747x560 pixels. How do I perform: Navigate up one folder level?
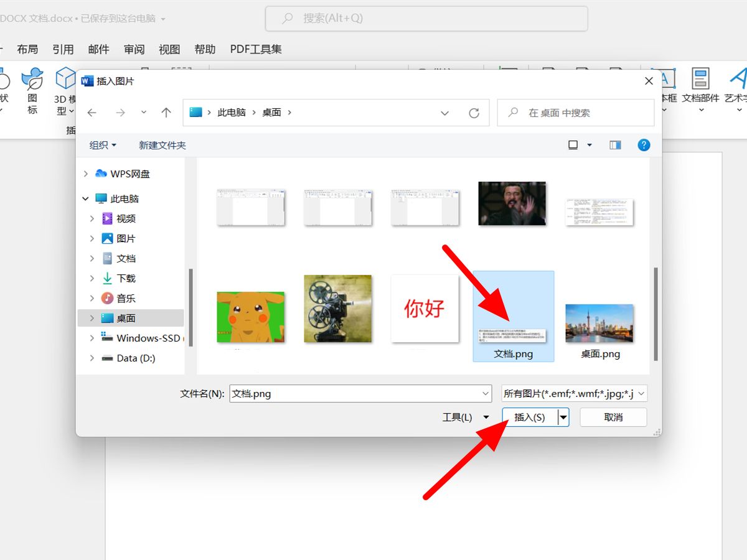pos(166,113)
